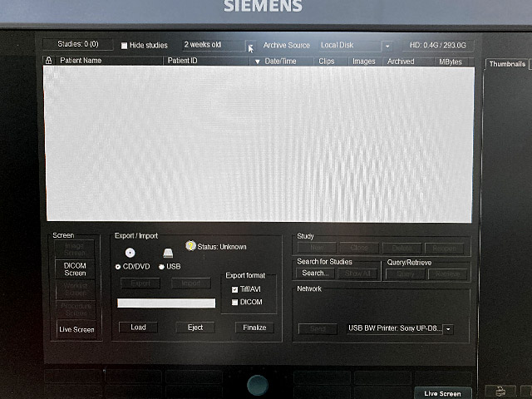The image size is (532, 399).
Task: Select the USB radio button
Action: [161, 267]
